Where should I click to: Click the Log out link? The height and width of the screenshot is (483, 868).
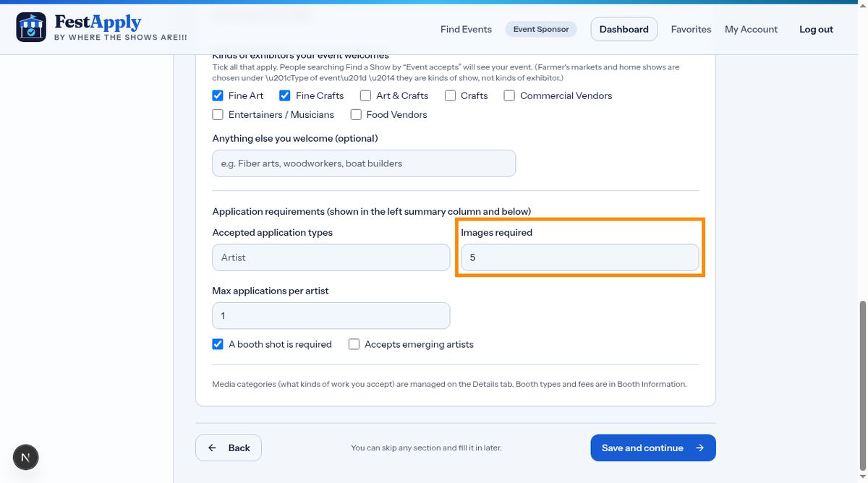[816, 30]
